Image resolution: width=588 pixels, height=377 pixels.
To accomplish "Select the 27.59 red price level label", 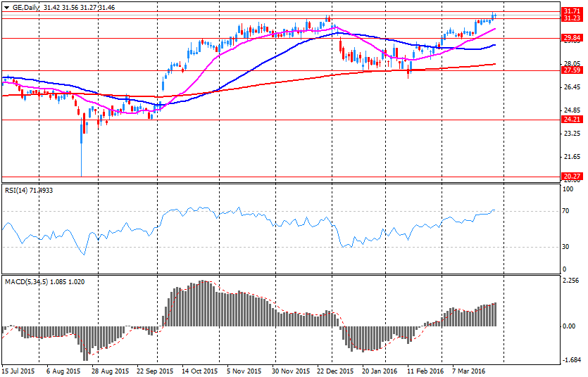I will coord(572,70).
